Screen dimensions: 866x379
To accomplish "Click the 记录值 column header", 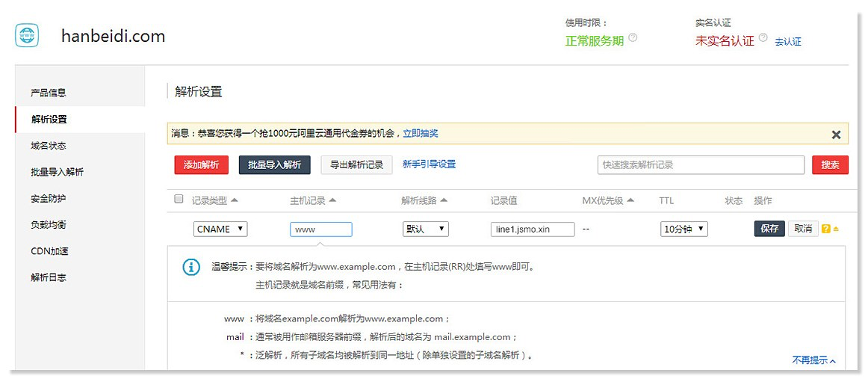I will coord(504,201).
